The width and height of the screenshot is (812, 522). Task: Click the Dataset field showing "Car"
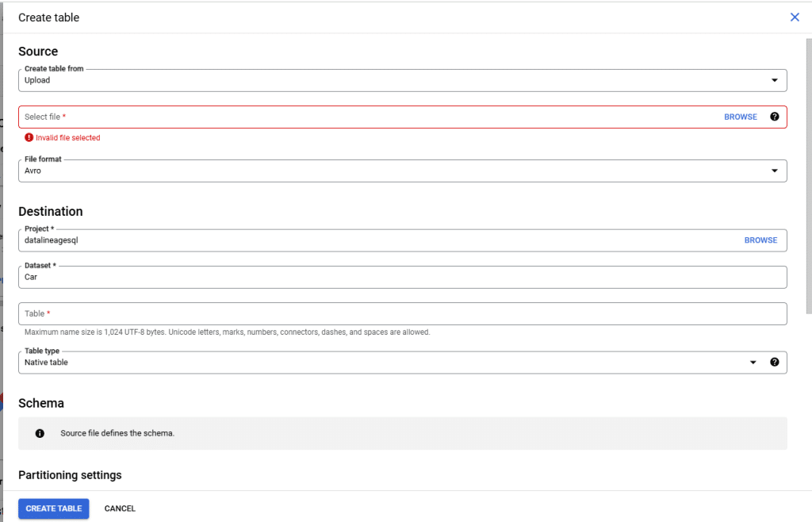pos(403,277)
